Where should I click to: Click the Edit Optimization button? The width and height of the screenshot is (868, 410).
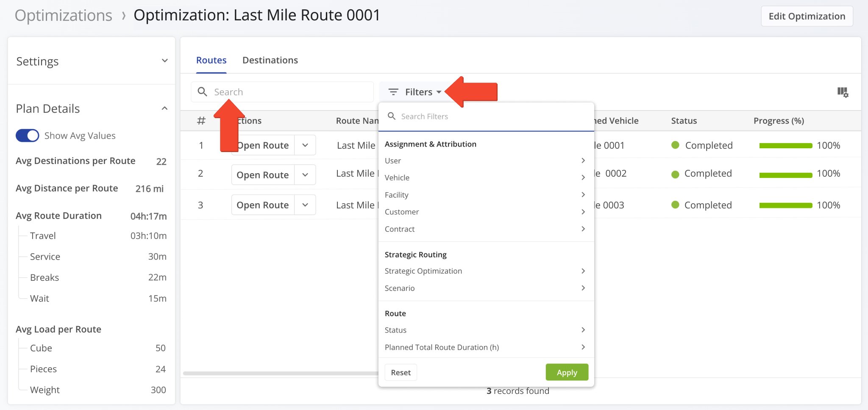click(x=807, y=16)
